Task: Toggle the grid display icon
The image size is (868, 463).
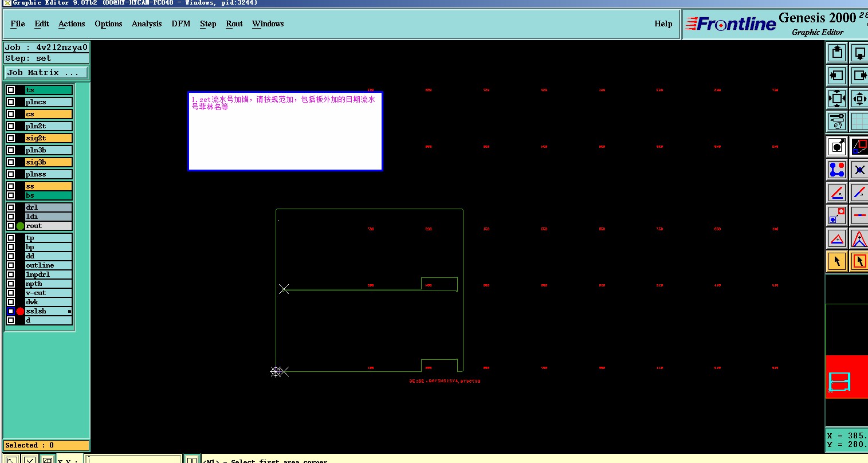Action: pos(859,121)
